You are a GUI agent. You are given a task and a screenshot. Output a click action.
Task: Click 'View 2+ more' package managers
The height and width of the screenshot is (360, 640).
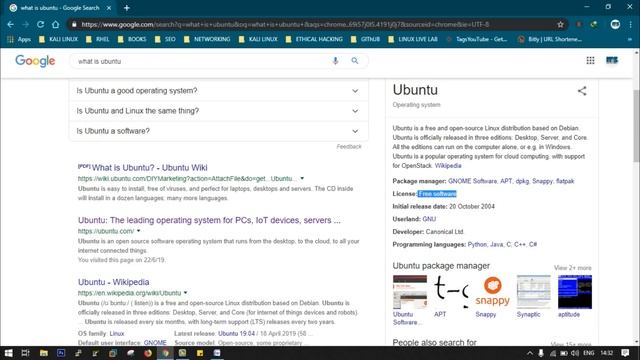573,268
